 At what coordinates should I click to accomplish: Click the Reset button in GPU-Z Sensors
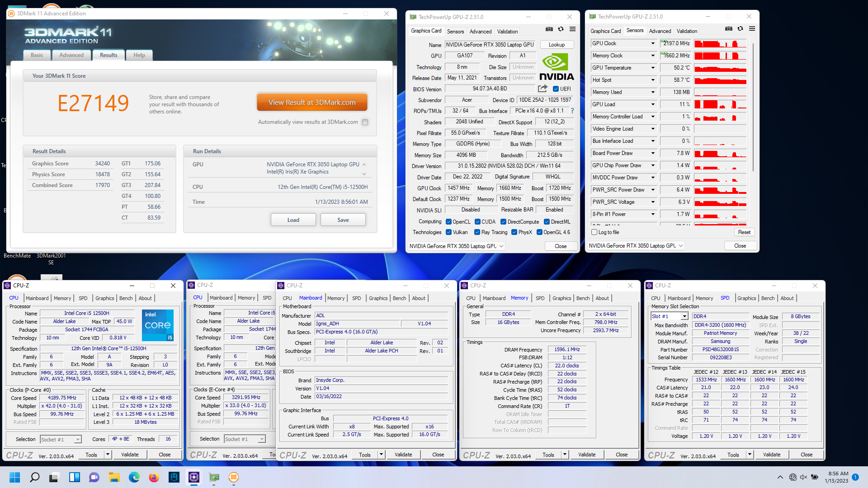click(x=744, y=232)
